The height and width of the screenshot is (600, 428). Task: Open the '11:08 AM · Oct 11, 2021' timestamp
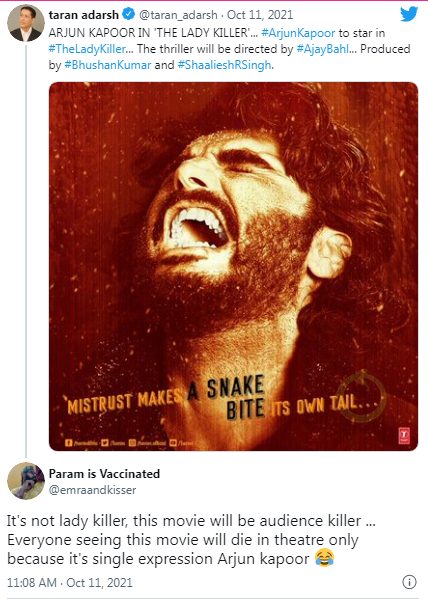coord(70,582)
